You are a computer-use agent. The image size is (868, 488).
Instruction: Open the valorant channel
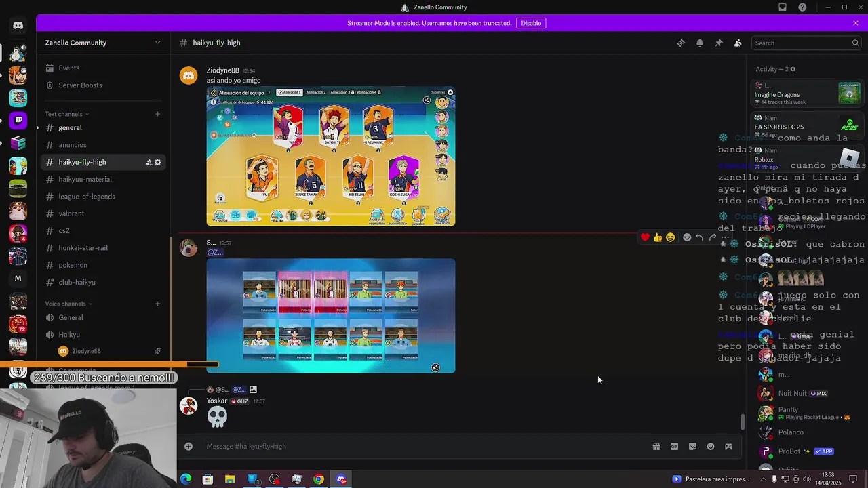[x=103, y=213]
